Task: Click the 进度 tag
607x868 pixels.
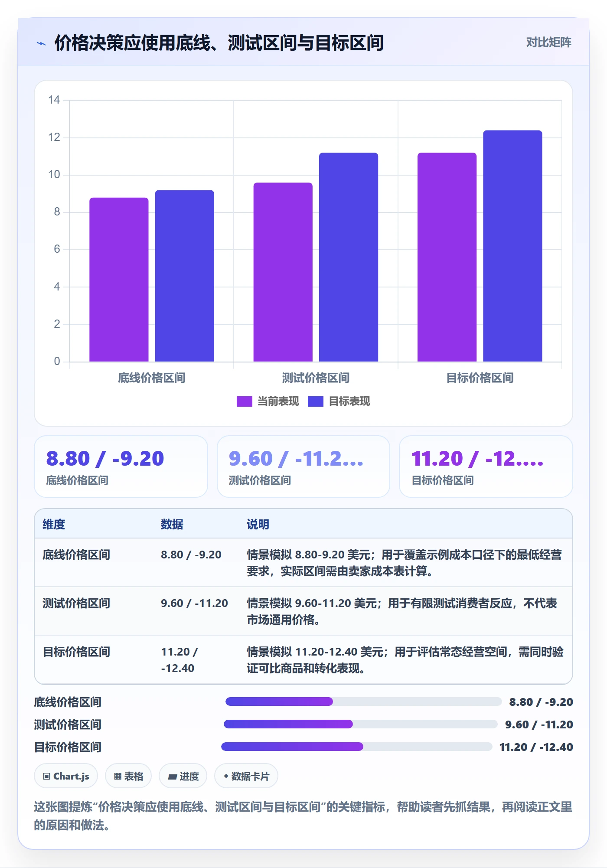Action: 183,776
